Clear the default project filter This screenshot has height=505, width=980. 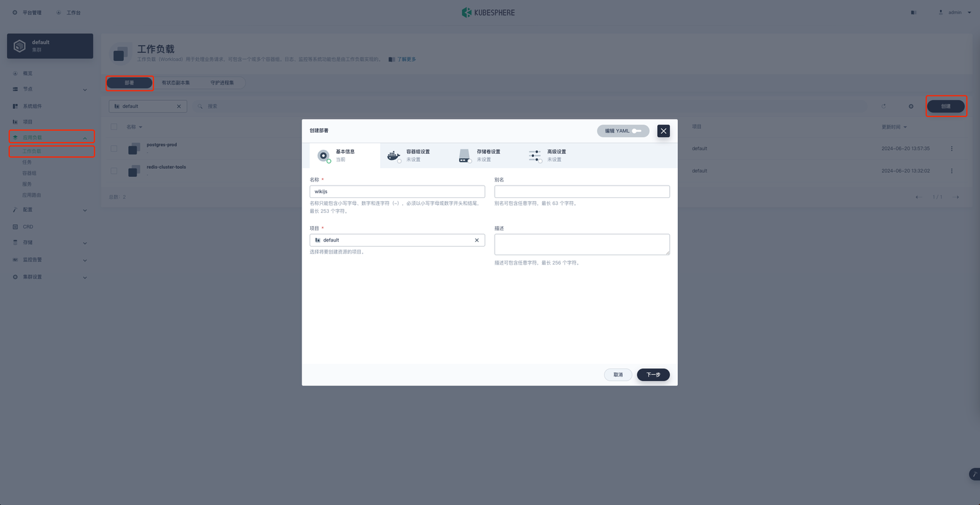coord(179,106)
